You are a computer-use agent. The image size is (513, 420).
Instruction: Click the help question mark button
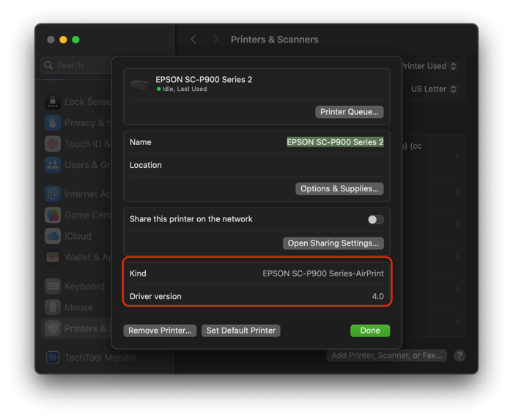(x=460, y=355)
